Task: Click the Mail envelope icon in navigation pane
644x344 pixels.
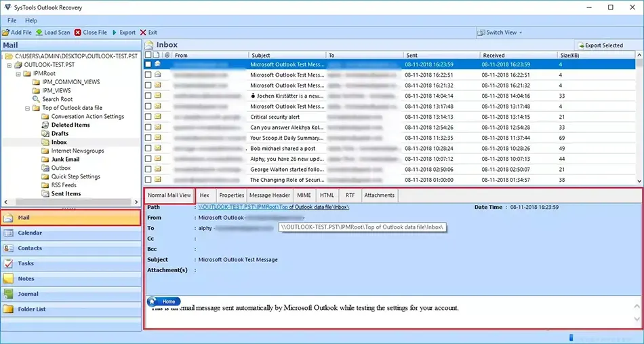Action: [x=8, y=218]
